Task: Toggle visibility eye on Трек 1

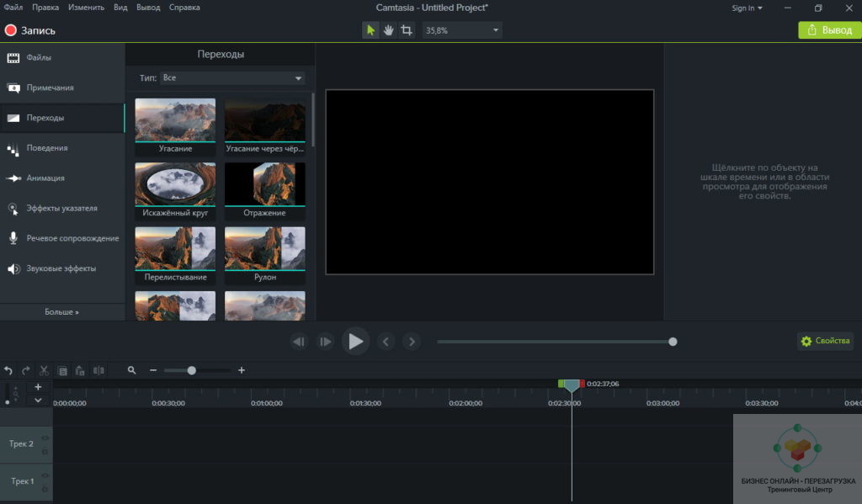Action: 45,476
